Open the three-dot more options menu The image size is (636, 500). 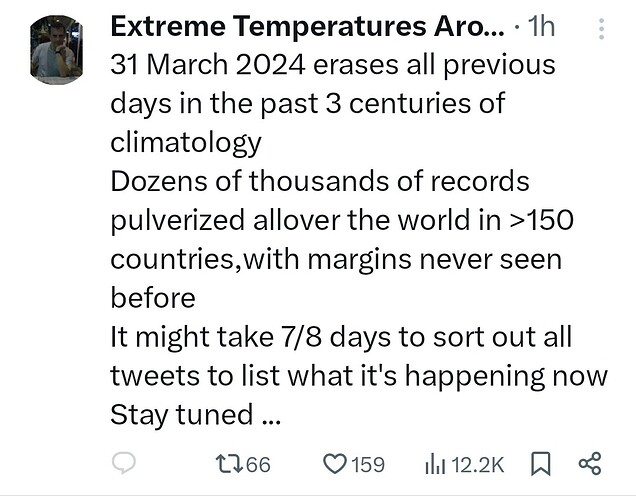(602, 29)
